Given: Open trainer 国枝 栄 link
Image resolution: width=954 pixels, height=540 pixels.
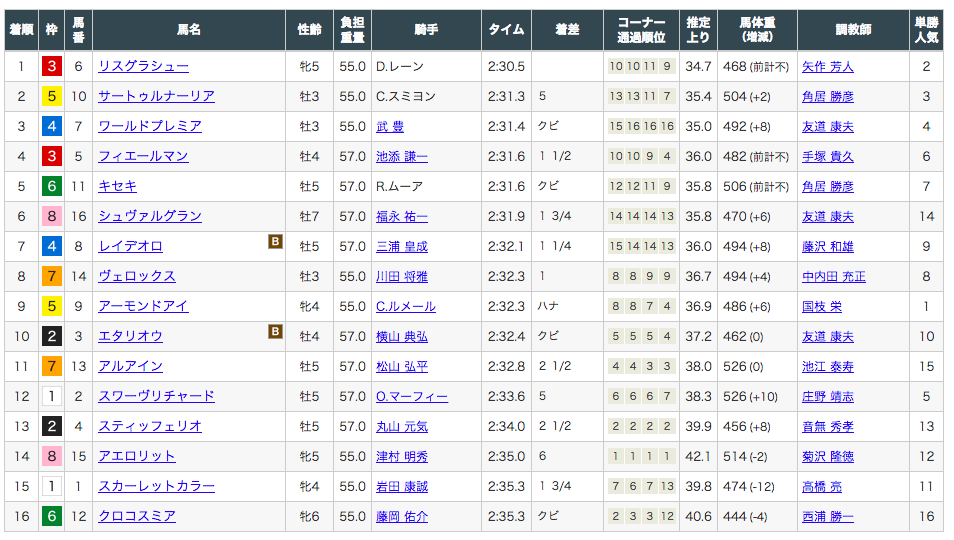Looking at the screenshot, I should pos(822,306).
